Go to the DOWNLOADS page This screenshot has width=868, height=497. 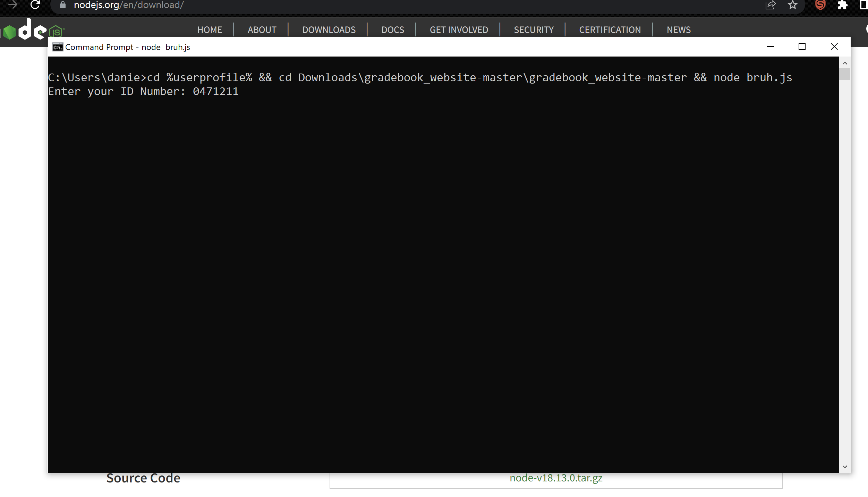coord(329,30)
